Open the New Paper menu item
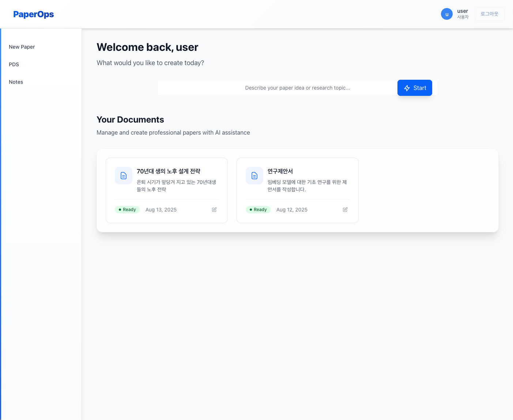 tap(22, 47)
